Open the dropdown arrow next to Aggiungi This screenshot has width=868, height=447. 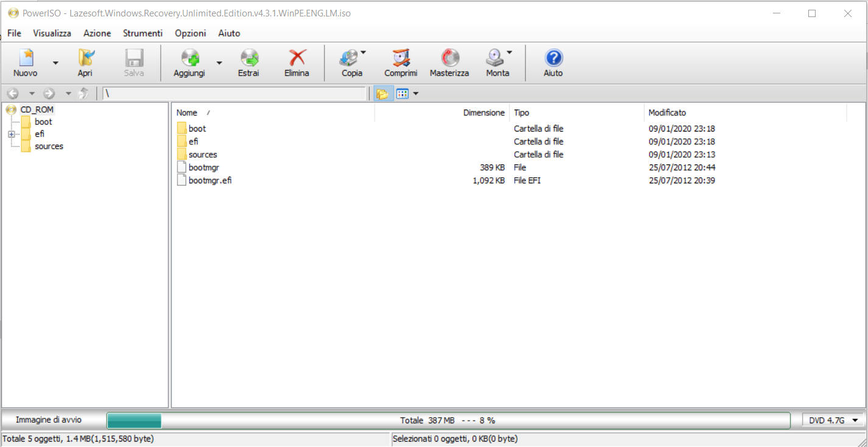click(219, 63)
